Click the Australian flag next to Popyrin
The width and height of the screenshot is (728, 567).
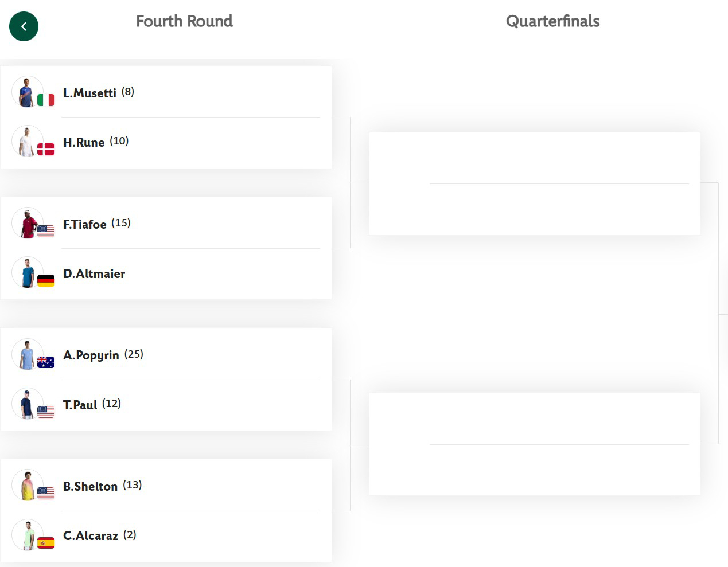[46, 362]
